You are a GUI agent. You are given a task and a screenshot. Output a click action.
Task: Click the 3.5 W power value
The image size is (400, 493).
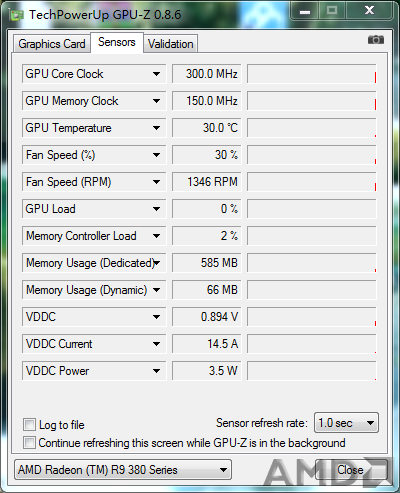point(206,371)
